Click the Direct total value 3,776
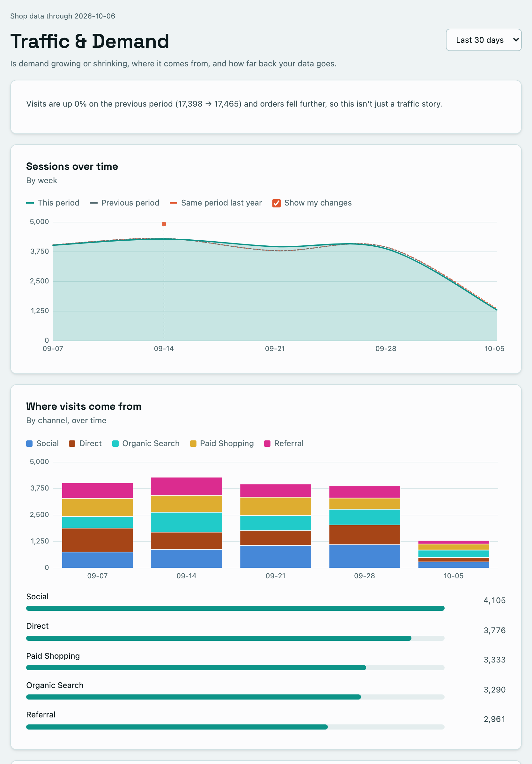 pyautogui.click(x=494, y=631)
